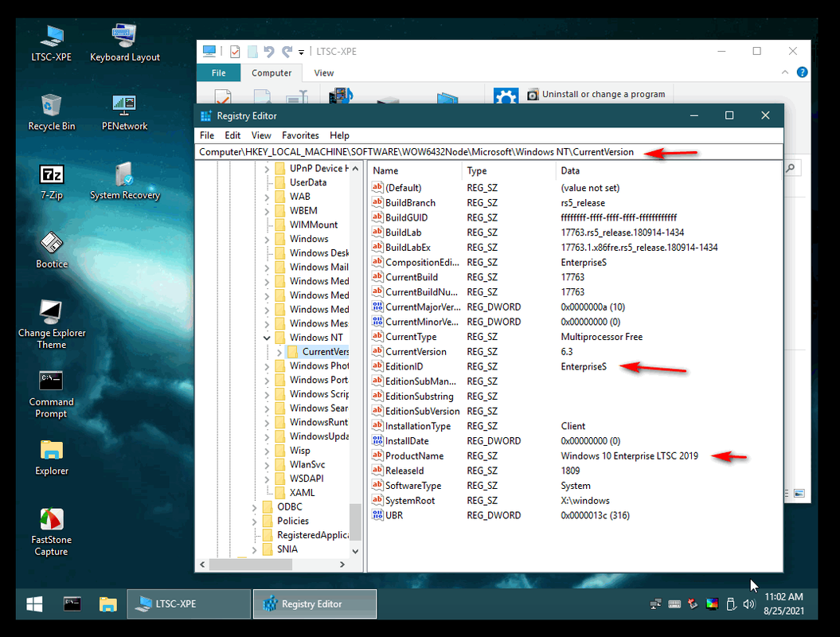
Task: Switch to the Computer ribbon tab
Action: (x=272, y=73)
